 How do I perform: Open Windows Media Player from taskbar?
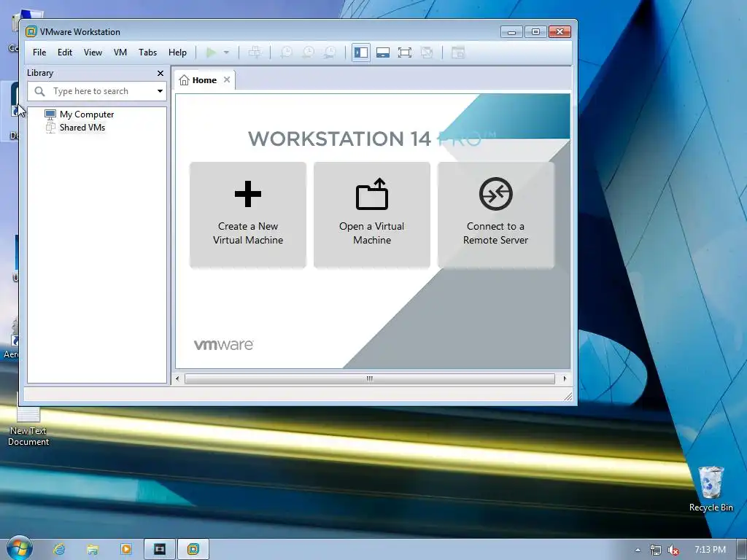(126, 550)
